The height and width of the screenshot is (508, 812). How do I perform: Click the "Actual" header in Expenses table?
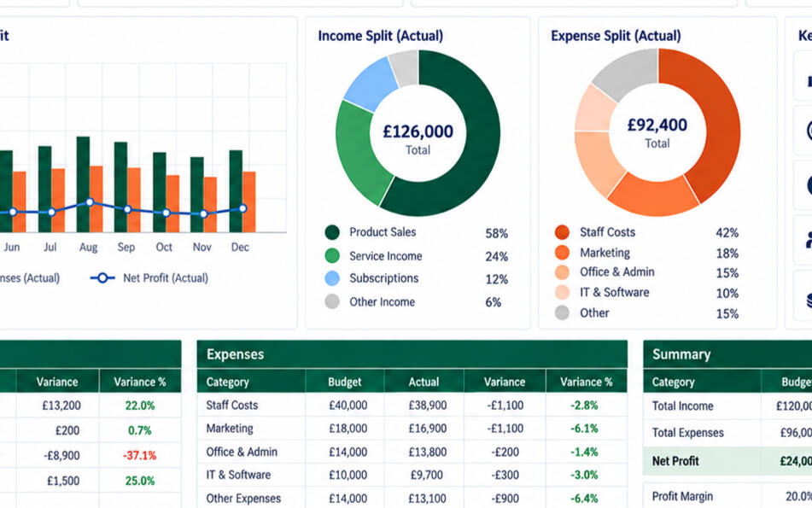[x=424, y=382]
